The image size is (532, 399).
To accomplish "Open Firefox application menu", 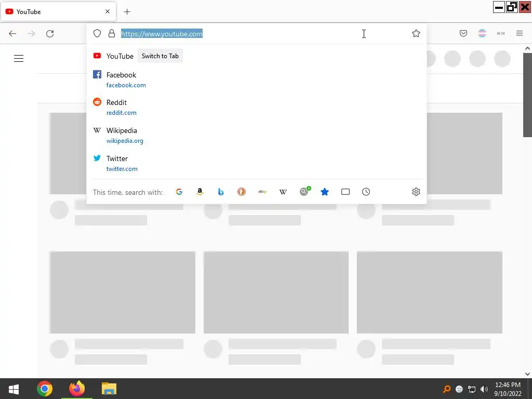I will (x=520, y=33).
